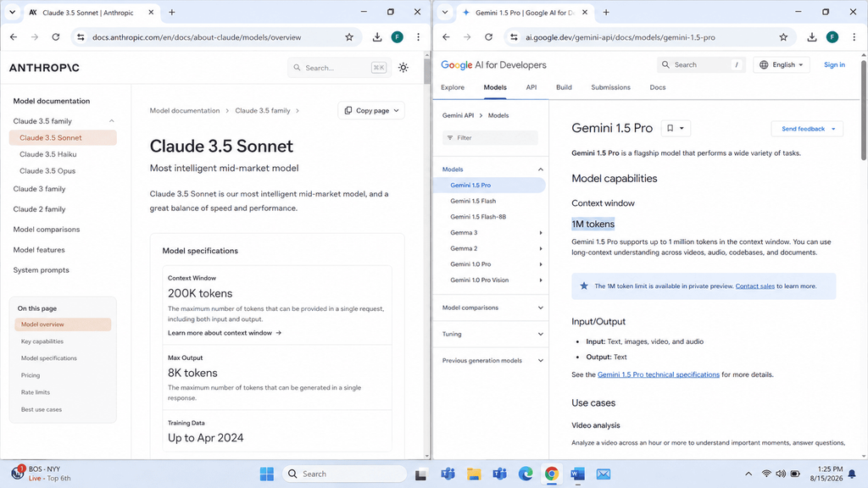This screenshot has width=868, height=488.
Task: Open System prompts in the sidebar
Action: pos(41,270)
